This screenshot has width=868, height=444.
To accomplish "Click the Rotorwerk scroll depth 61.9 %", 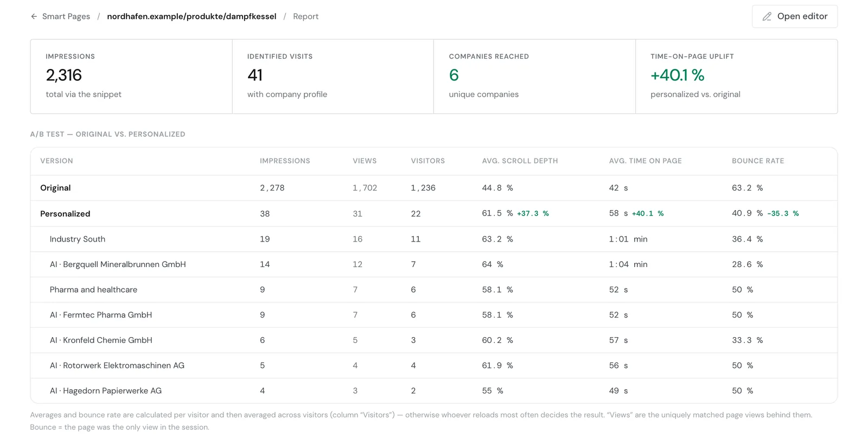I will 497,366.
